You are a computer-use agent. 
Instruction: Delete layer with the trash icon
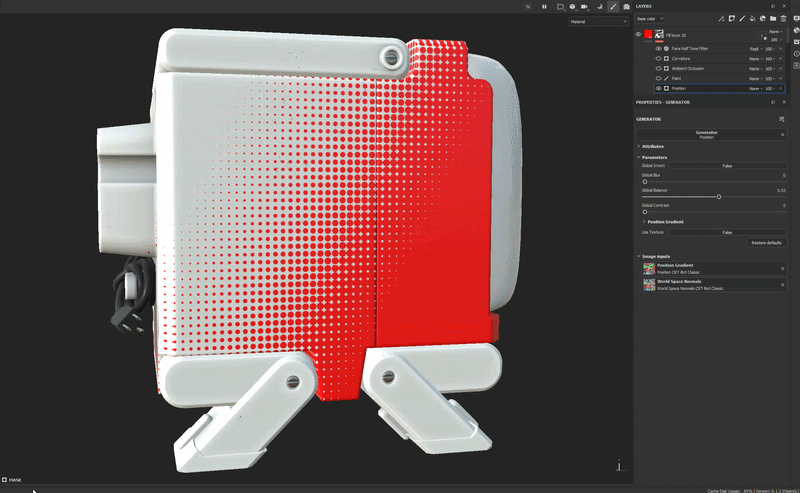click(784, 18)
